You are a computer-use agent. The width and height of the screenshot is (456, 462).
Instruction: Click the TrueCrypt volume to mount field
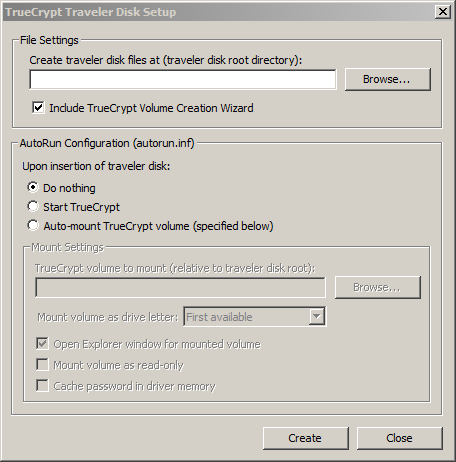tap(180, 287)
